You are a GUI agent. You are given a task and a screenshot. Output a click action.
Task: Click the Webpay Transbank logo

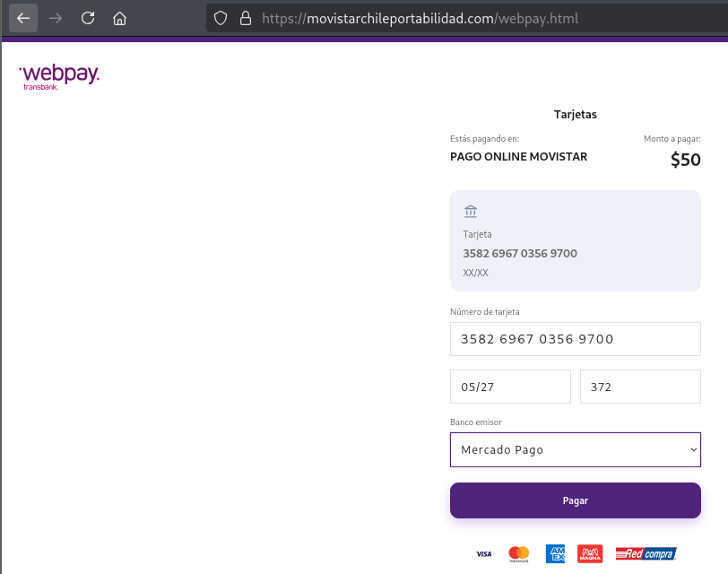coord(59,77)
